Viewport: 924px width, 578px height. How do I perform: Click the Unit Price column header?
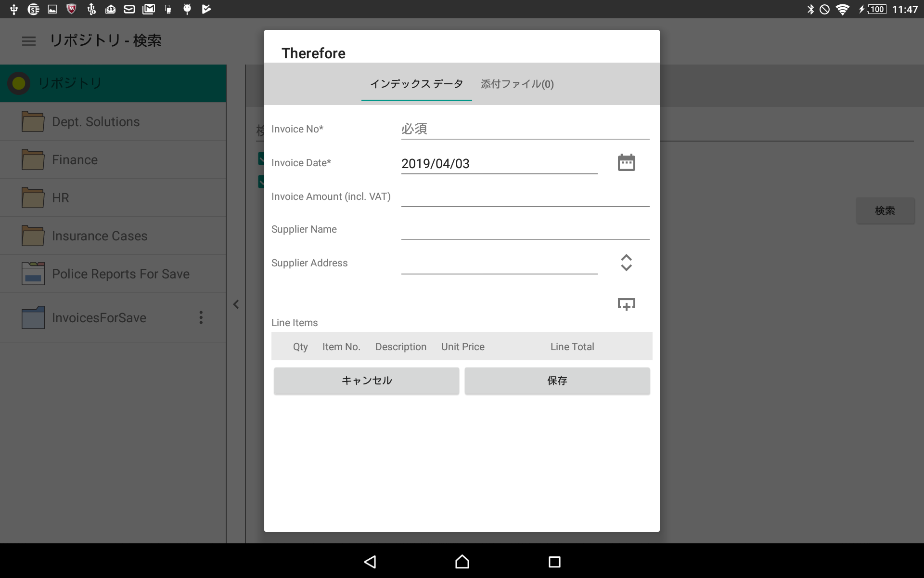(463, 347)
